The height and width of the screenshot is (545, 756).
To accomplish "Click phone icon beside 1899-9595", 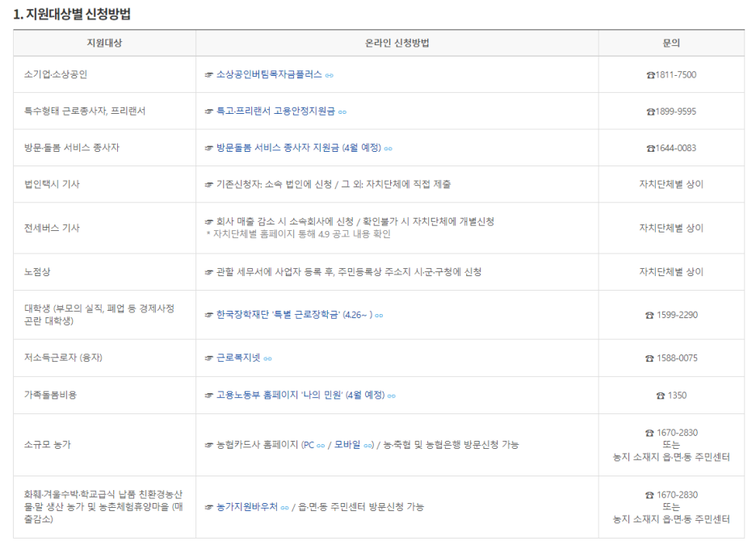I will tap(650, 111).
